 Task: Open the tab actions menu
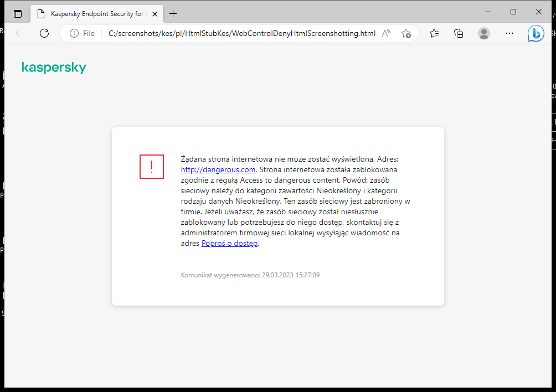18,13
